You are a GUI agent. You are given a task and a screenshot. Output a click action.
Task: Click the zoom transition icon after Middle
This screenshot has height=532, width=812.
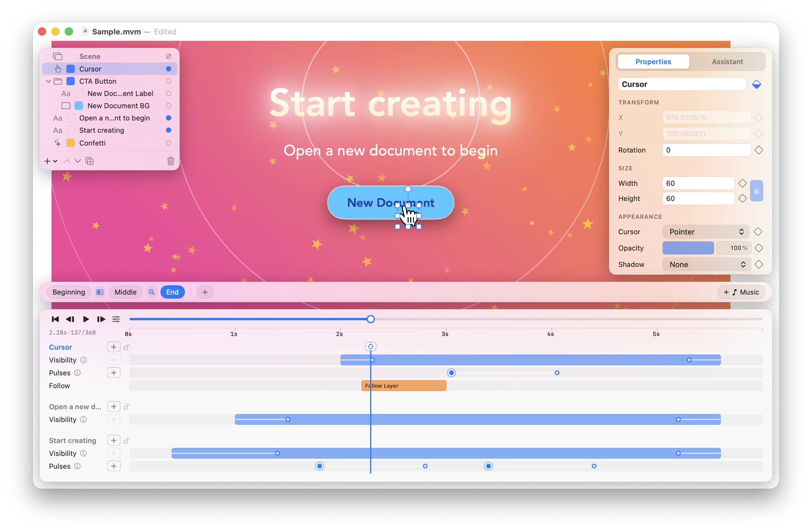(x=151, y=292)
